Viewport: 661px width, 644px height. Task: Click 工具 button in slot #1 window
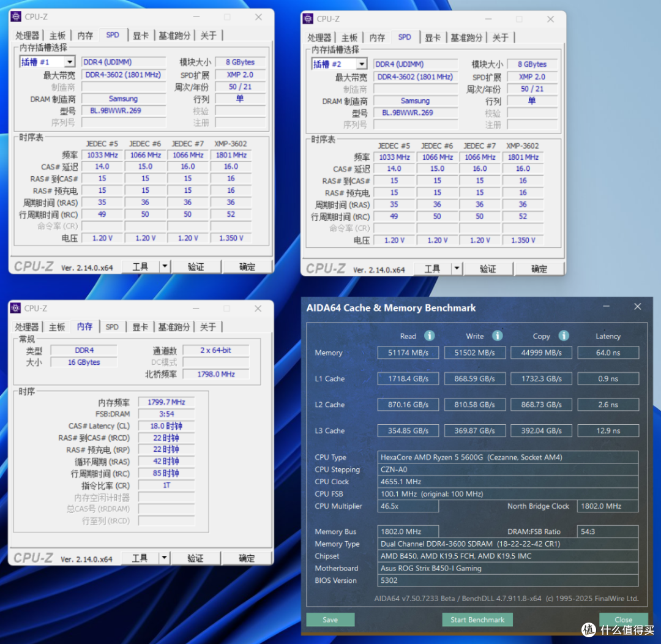(x=141, y=266)
